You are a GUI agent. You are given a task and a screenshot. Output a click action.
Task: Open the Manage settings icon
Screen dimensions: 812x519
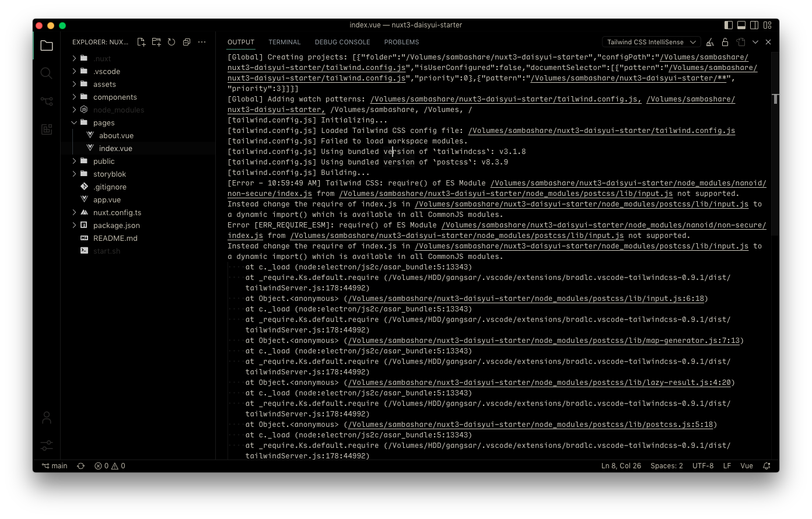tap(47, 446)
